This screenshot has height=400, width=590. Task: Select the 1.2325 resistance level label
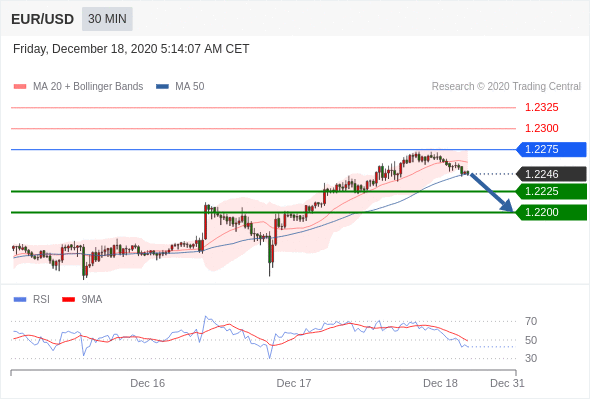(541, 108)
